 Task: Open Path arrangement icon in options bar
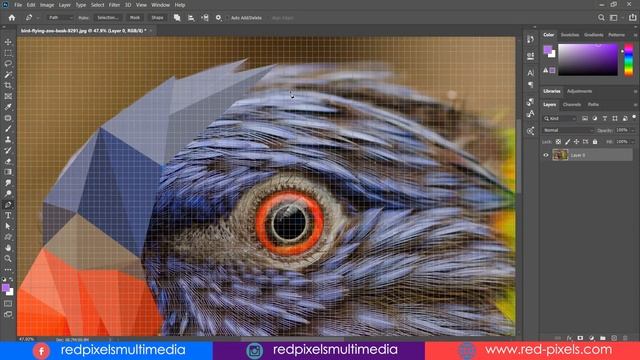[x=205, y=18]
